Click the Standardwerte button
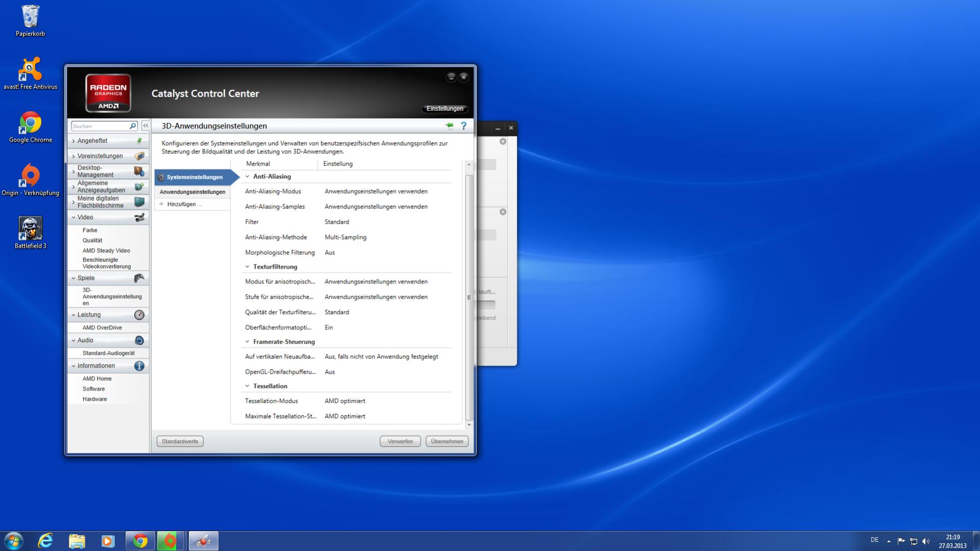The height and width of the screenshot is (551, 980). [x=180, y=441]
